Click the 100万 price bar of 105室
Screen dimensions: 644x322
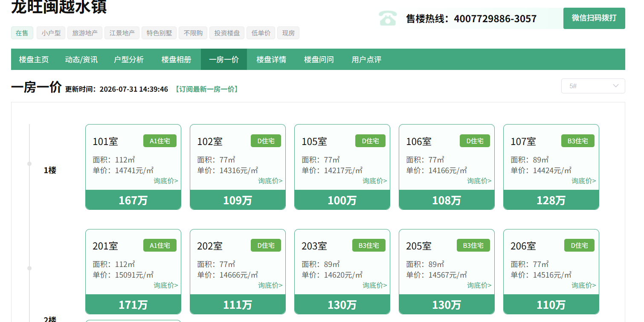pos(342,200)
